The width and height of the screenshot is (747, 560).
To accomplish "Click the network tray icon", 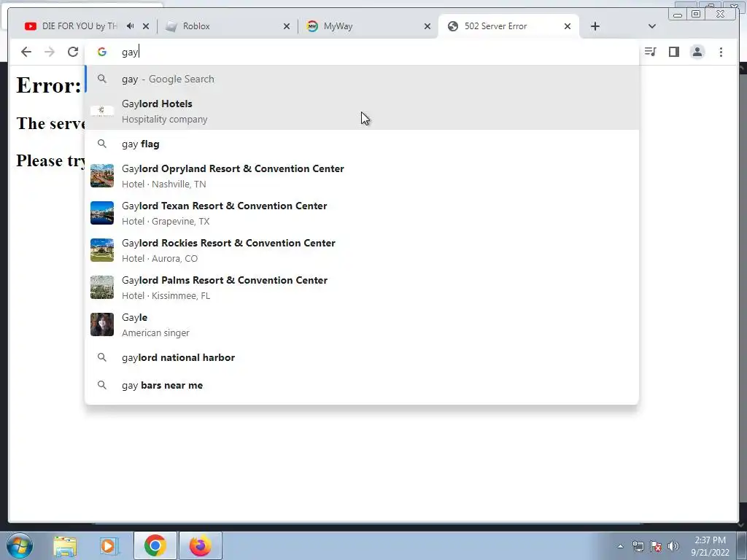I will pyautogui.click(x=638, y=546).
